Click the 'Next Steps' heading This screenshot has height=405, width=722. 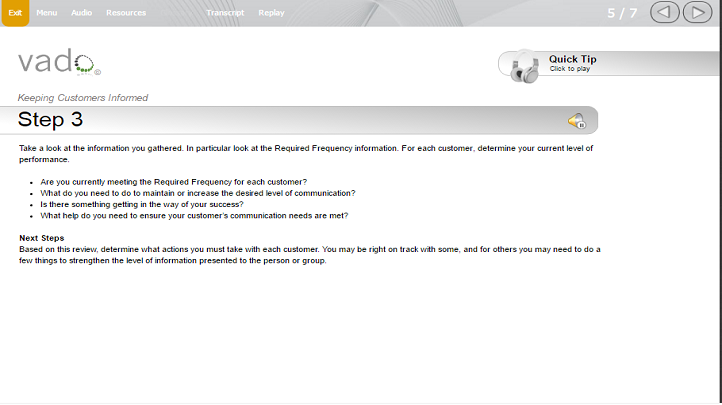41,238
